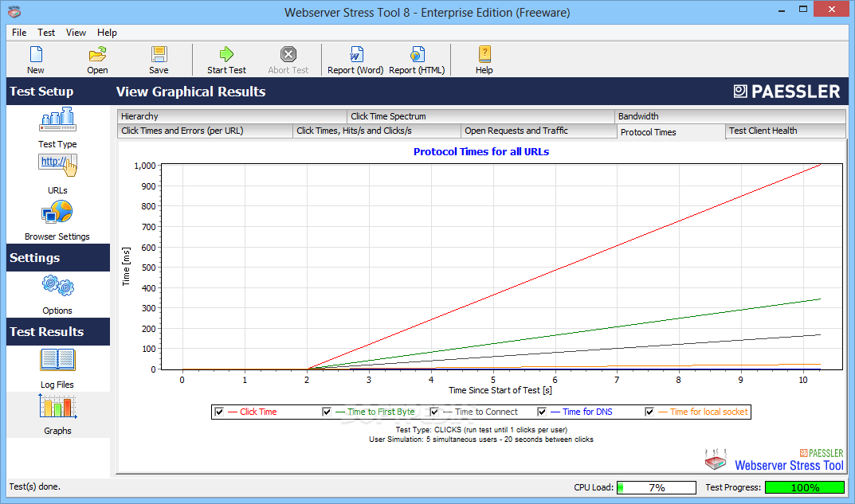The width and height of the screenshot is (855, 504).
Task: Generate Report (HTML) from toolbar
Action: click(417, 60)
